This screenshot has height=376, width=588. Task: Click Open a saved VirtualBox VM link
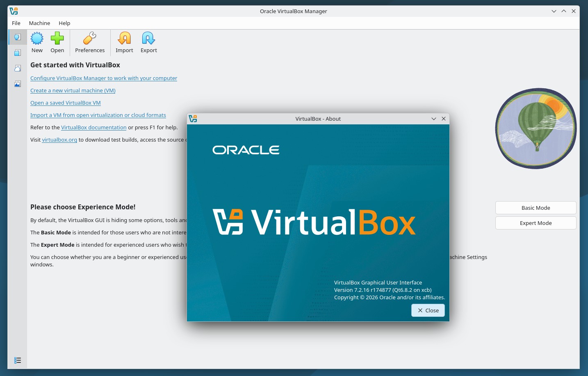(x=66, y=103)
